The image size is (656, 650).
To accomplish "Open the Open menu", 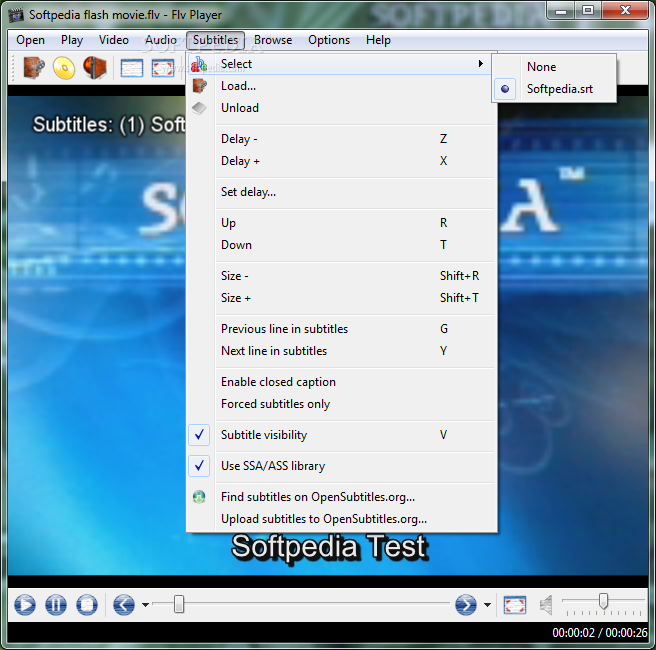I will (31, 40).
